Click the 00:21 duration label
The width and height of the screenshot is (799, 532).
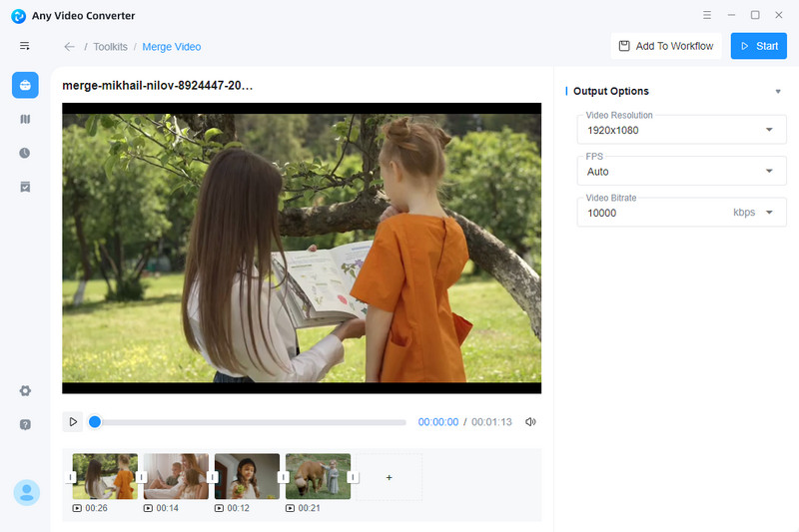309,508
